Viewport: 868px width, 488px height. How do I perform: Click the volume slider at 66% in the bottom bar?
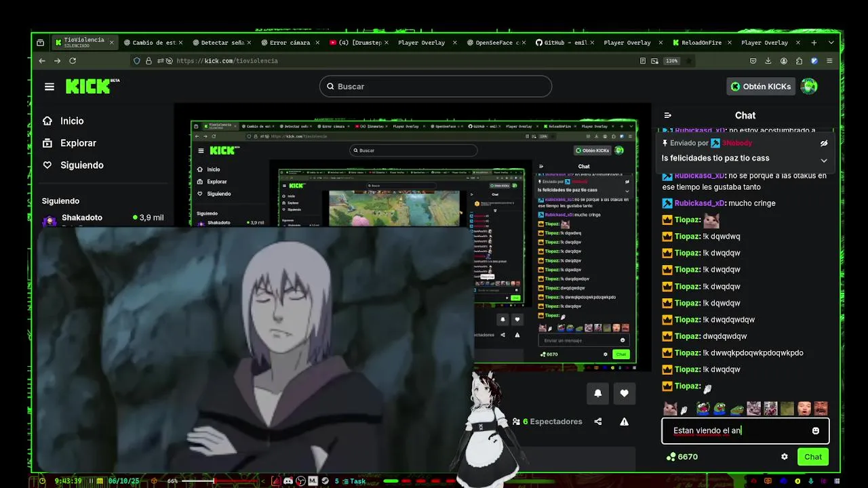click(x=218, y=481)
